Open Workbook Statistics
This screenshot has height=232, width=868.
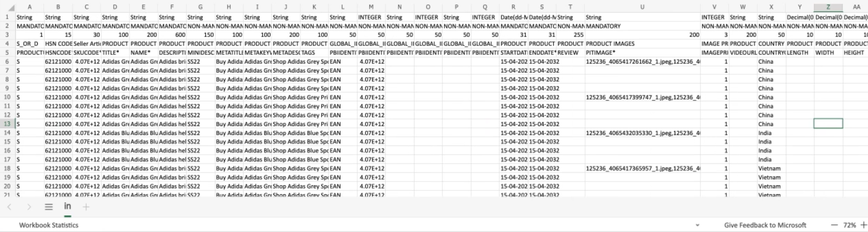click(49, 225)
